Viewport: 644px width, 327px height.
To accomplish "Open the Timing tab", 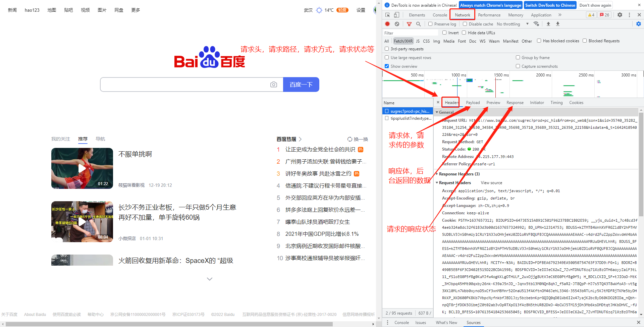I will click(556, 103).
